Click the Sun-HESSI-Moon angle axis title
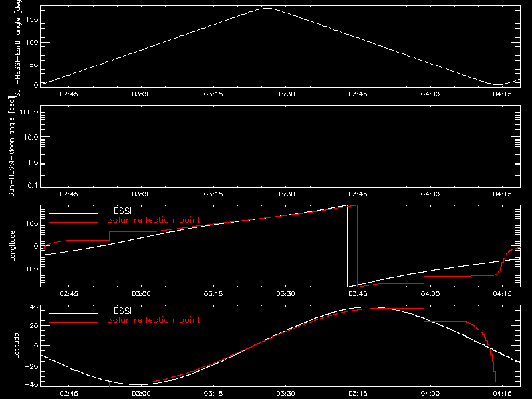 point(12,146)
